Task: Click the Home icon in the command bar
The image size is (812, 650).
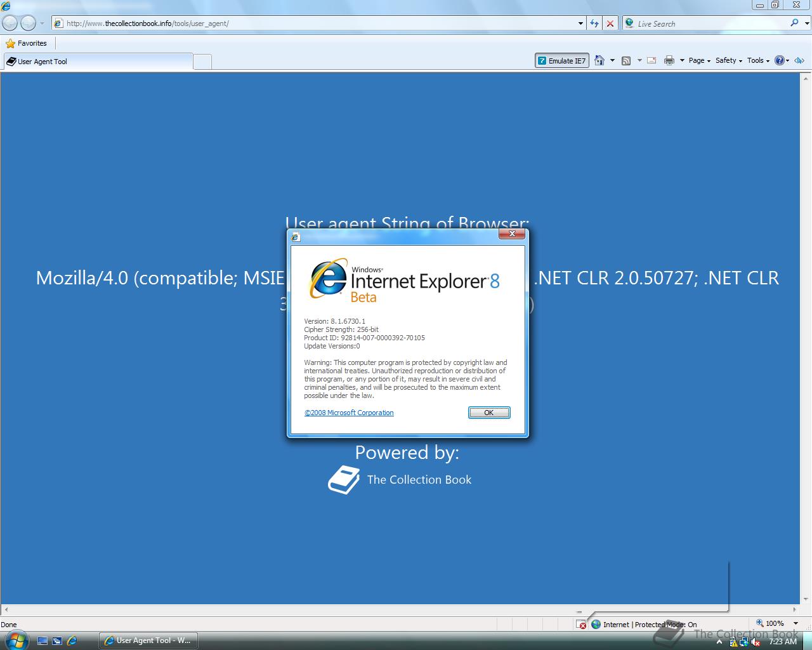Action: [599, 60]
